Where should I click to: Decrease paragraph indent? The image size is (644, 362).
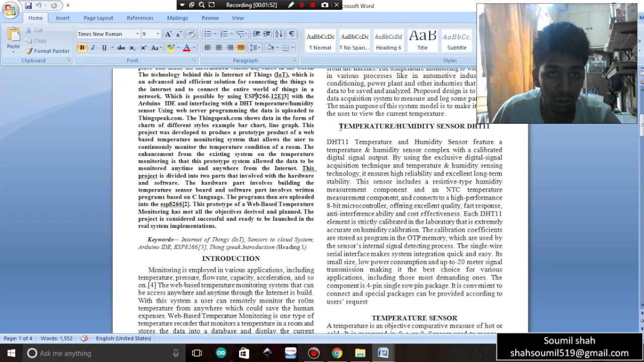pos(256,34)
